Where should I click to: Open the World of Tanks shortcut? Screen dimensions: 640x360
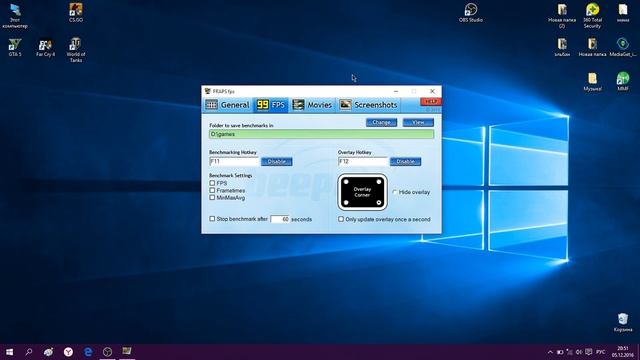(x=76, y=50)
